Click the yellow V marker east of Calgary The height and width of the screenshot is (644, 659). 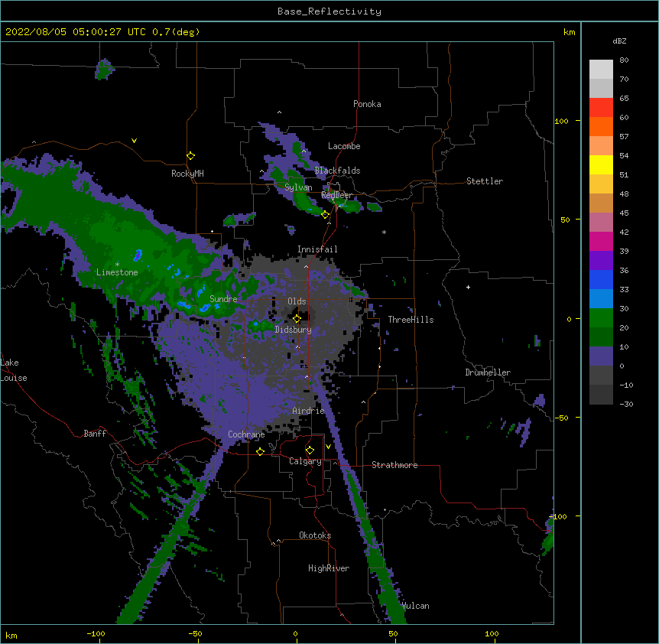coord(328,447)
